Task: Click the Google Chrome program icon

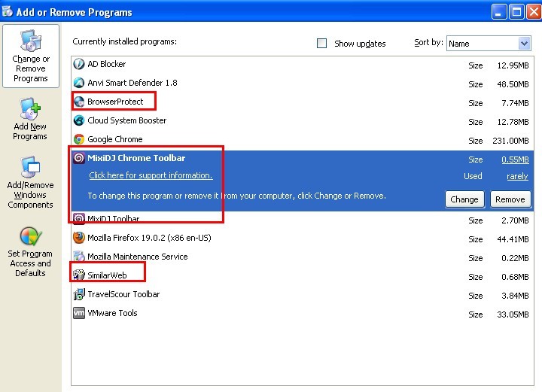Action: click(x=79, y=139)
